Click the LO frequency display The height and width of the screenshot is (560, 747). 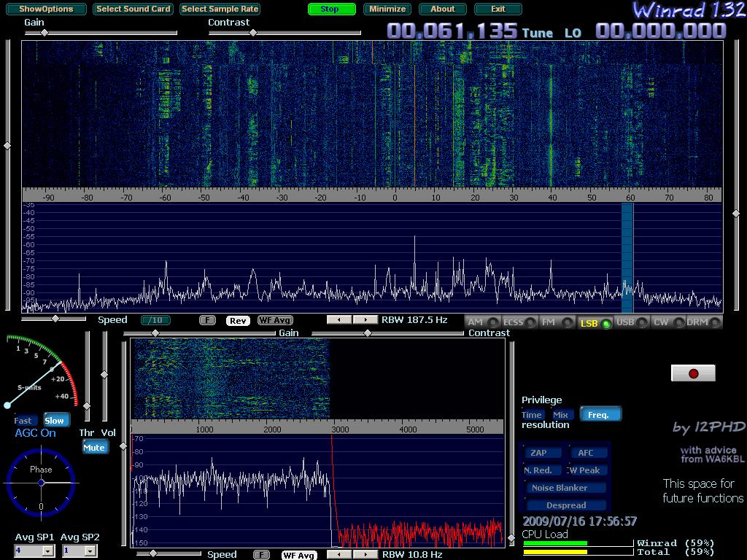[x=660, y=31]
